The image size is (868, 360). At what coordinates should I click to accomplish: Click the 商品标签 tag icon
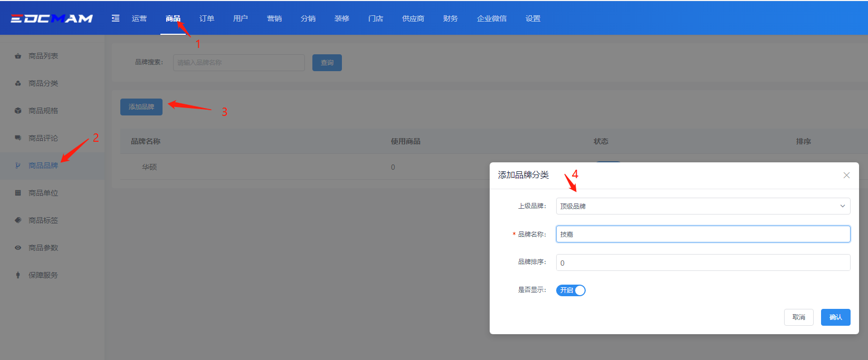(18, 220)
